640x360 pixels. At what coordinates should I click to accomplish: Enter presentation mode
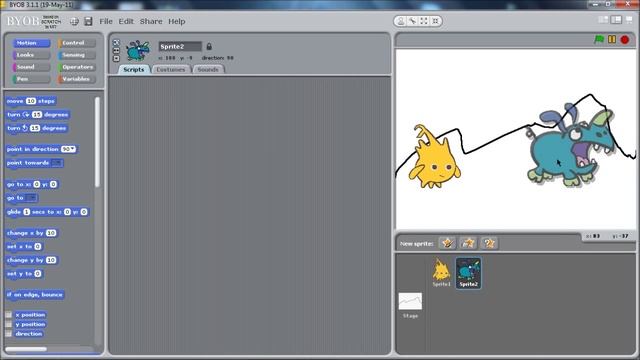pyautogui.click(x=629, y=20)
